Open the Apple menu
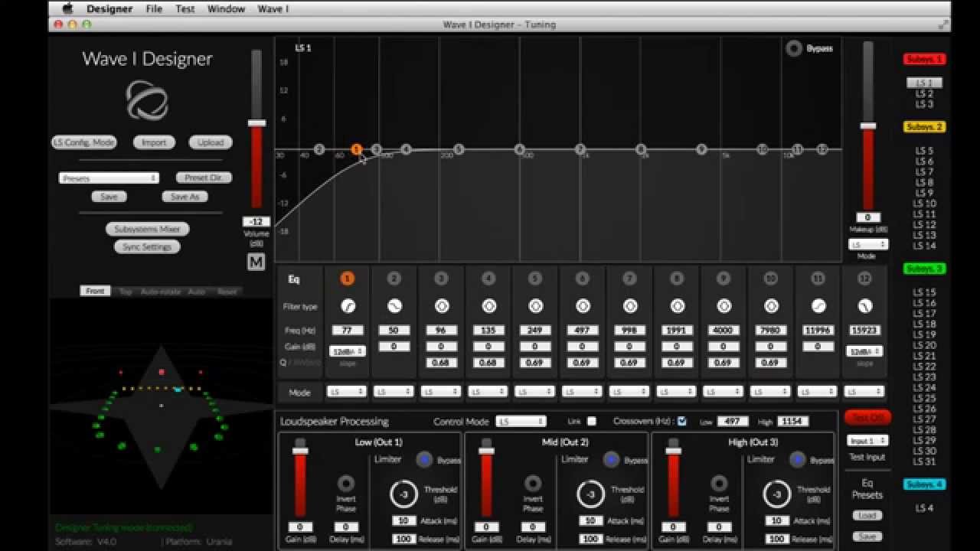The height and width of the screenshot is (551, 980). pos(67,8)
